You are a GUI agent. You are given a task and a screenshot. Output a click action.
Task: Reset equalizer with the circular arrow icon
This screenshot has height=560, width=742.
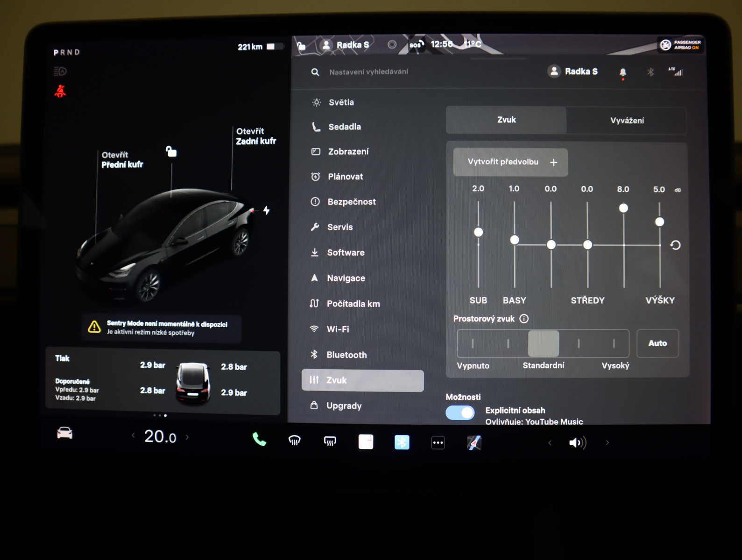(675, 245)
